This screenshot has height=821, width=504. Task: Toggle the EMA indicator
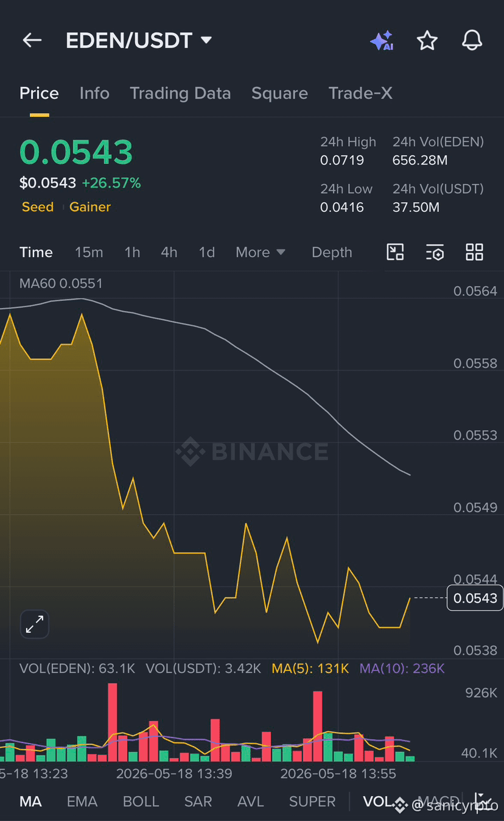82,802
